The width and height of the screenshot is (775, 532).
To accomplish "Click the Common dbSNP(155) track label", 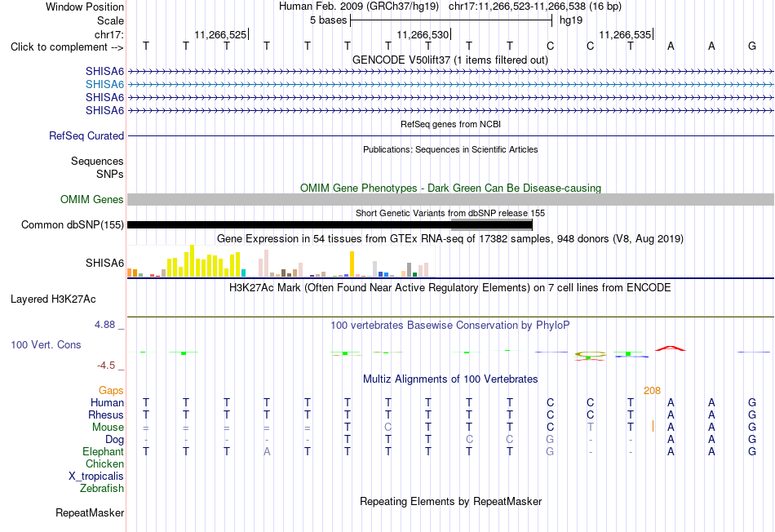I will pyautogui.click(x=72, y=224).
